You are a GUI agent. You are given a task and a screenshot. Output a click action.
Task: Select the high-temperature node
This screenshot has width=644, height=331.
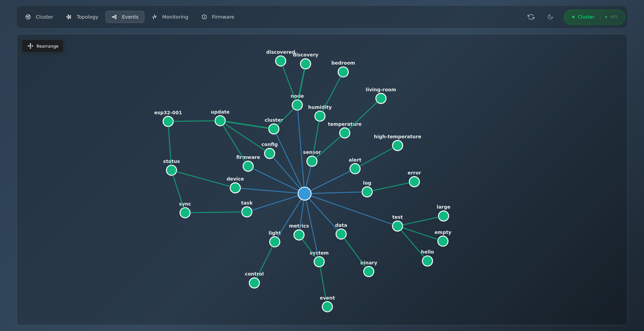[x=397, y=145]
